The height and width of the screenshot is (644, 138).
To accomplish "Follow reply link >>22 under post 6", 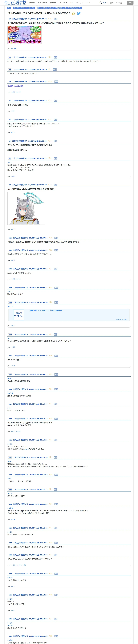I will tap(13, 132).
